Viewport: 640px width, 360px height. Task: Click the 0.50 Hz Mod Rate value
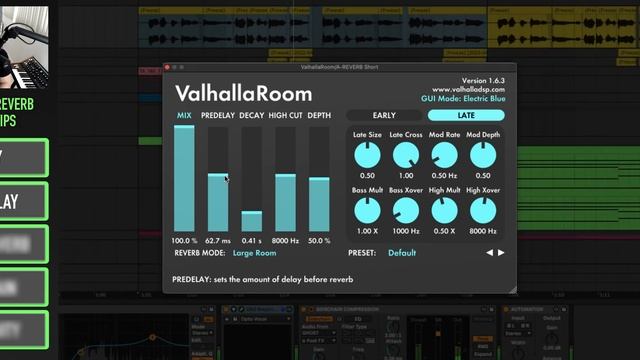tap(444, 176)
